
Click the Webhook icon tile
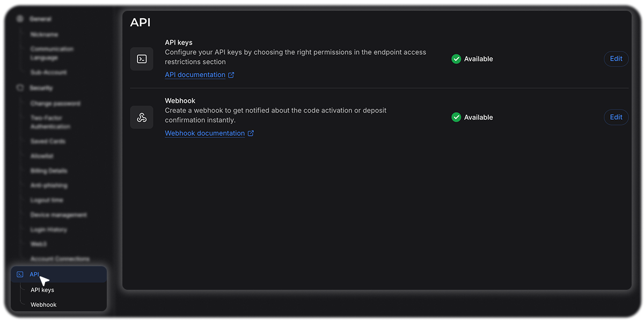(x=142, y=118)
